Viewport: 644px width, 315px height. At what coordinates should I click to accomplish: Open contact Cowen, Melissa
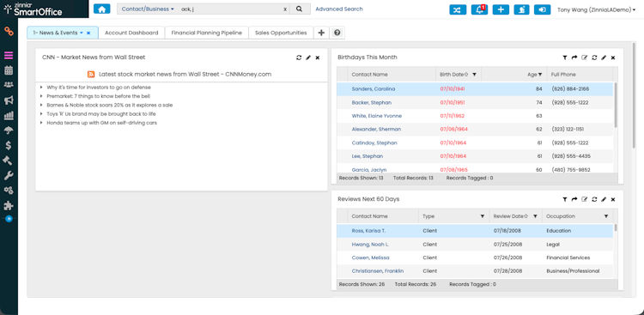pyautogui.click(x=370, y=257)
